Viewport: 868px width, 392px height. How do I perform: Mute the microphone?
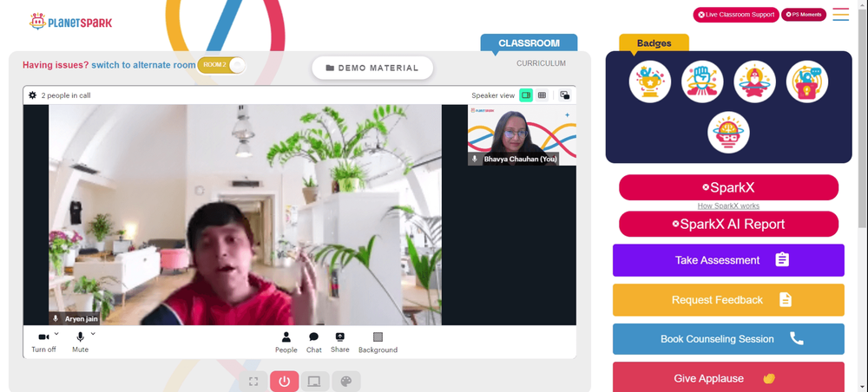tap(80, 343)
